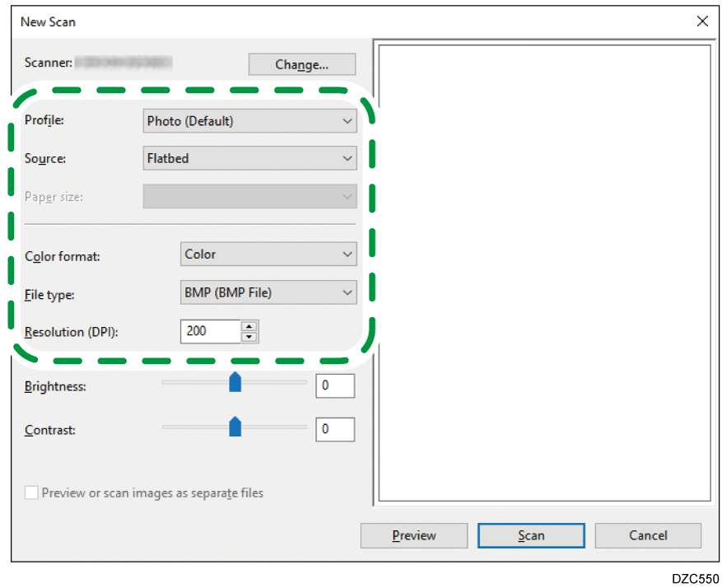This screenshot has height=588, width=722.
Task: Open the Source dropdown showing Flatbed
Action: (x=249, y=157)
